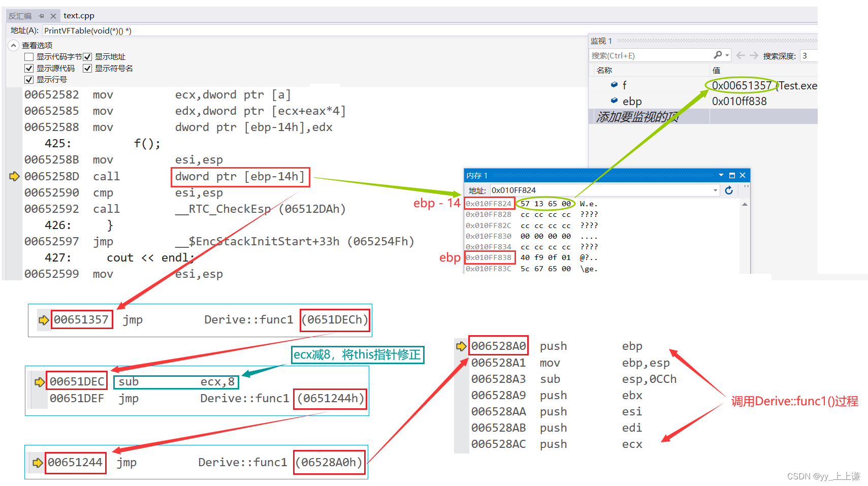
Task: Click the 搜索深度 value field
Action: click(x=808, y=55)
